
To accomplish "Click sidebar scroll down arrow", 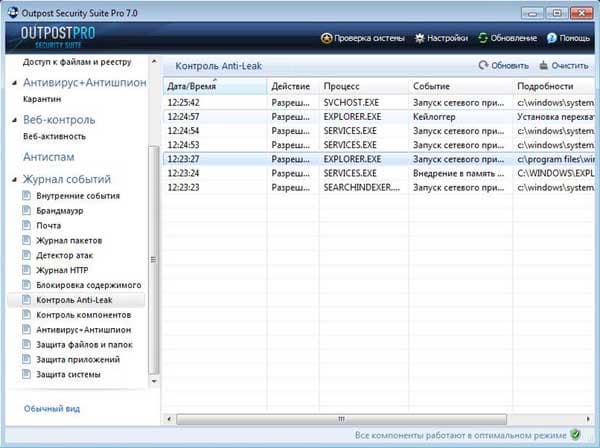I will pyautogui.click(x=154, y=381).
